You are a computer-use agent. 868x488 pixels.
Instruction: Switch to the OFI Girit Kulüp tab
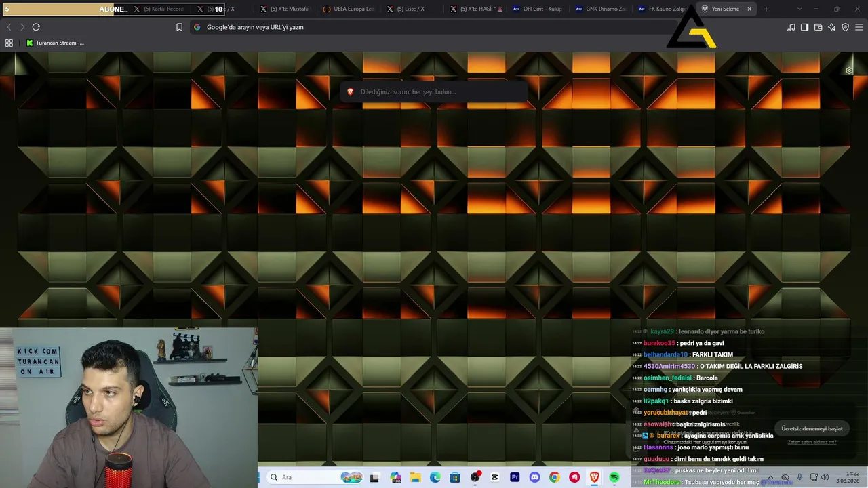pyautogui.click(x=538, y=9)
